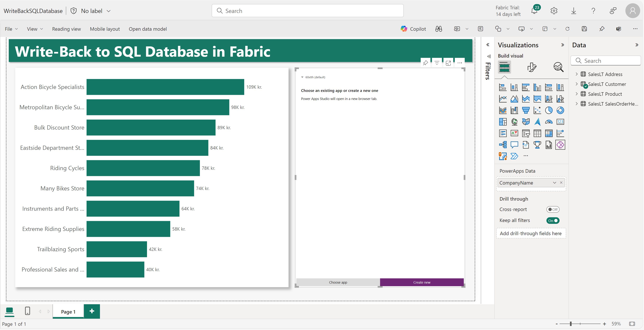Click the Create new button

click(421, 282)
